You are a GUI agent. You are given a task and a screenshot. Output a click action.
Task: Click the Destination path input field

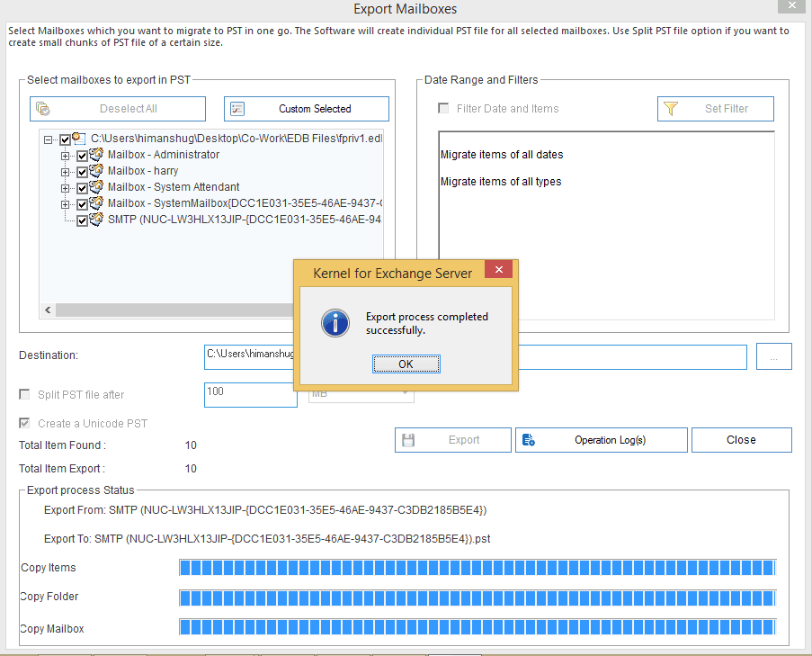[x=476, y=356]
